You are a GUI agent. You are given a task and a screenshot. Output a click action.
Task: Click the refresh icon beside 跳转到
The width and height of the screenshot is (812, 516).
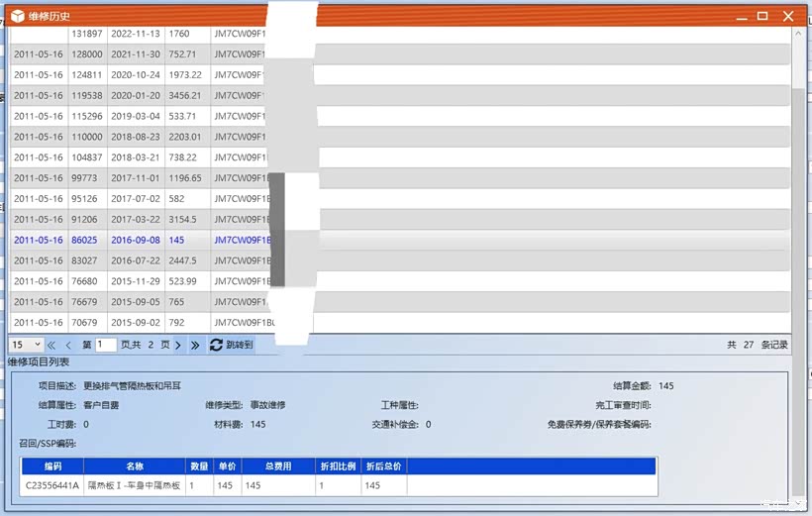pos(216,345)
